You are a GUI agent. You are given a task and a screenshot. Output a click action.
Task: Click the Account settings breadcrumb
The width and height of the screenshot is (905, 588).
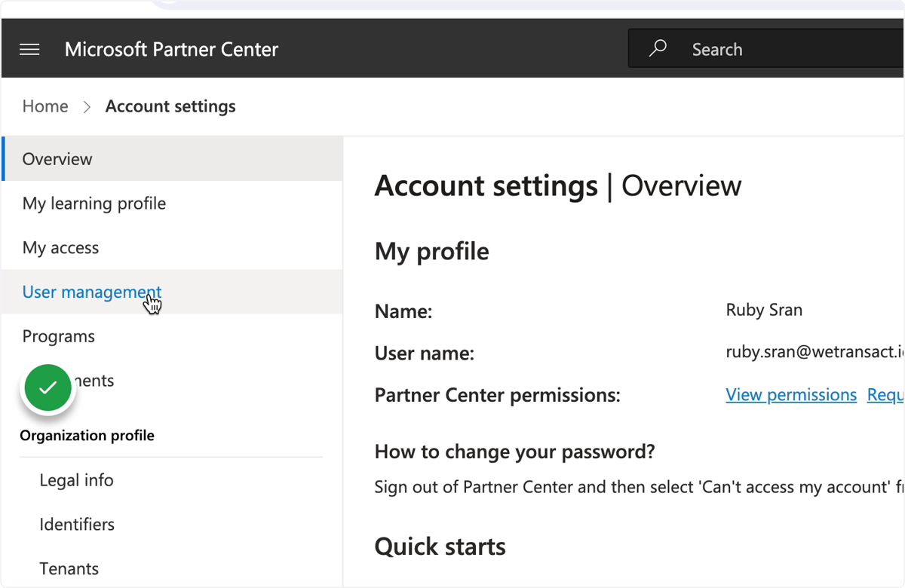pyautogui.click(x=170, y=106)
